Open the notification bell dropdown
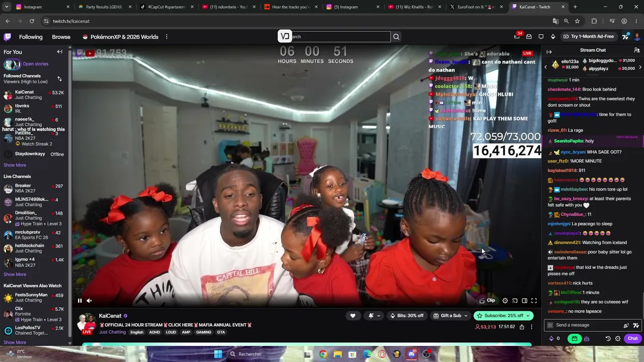 pos(374,316)
